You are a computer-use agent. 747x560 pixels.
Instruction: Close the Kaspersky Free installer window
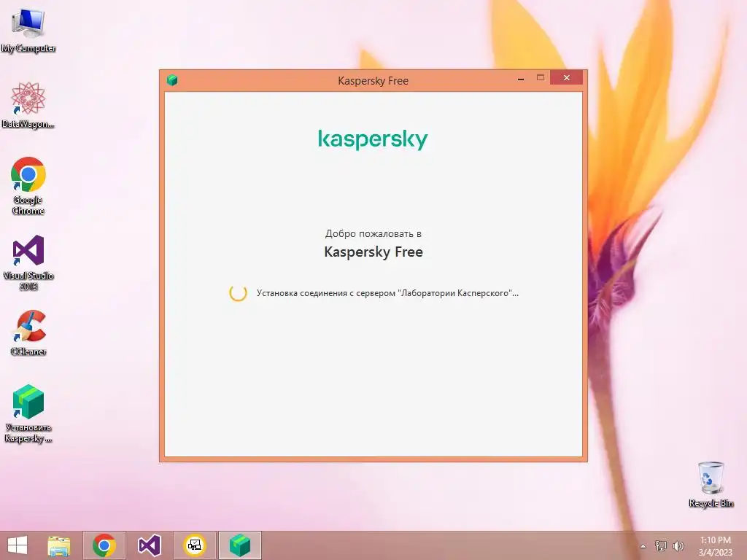pyautogui.click(x=566, y=77)
